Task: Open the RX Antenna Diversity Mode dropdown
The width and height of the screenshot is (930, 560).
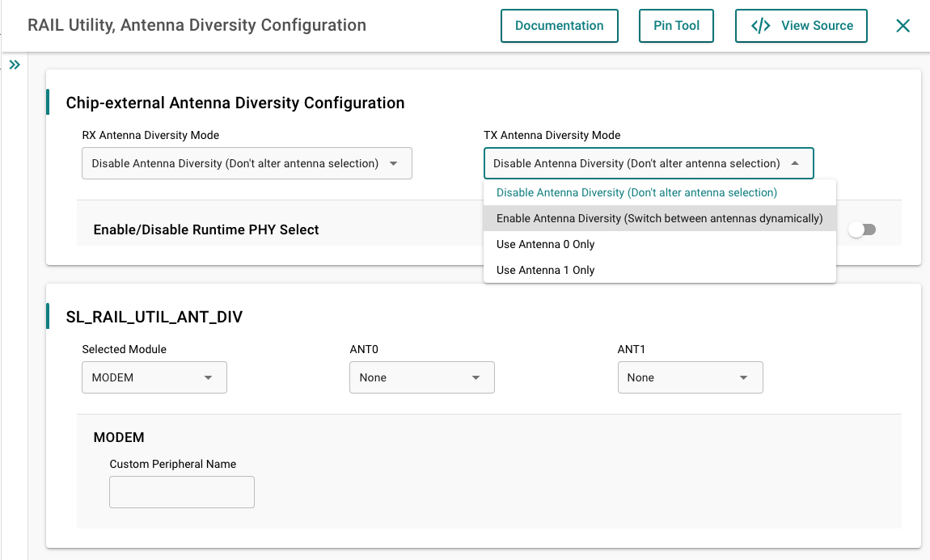Action: click(247, 163)
